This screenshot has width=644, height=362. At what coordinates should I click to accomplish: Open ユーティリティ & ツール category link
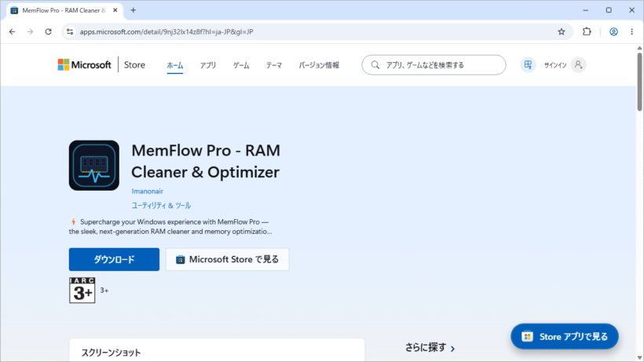click(161, 206)
